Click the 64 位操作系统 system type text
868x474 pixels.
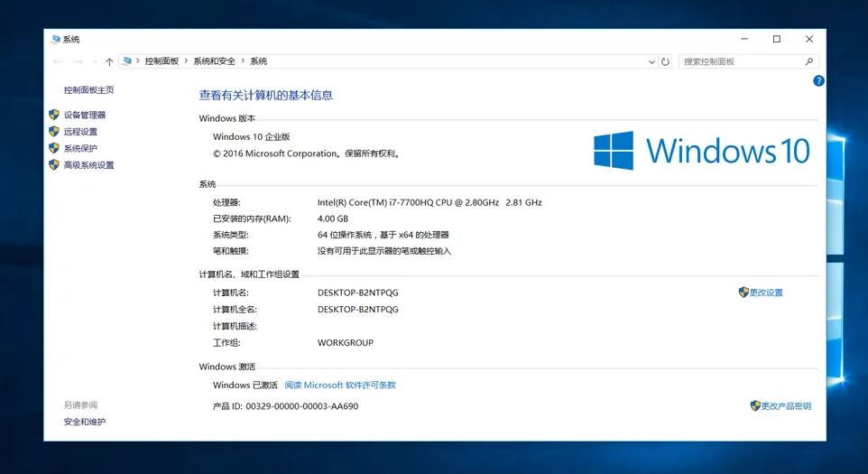click(x=383, y=235)
